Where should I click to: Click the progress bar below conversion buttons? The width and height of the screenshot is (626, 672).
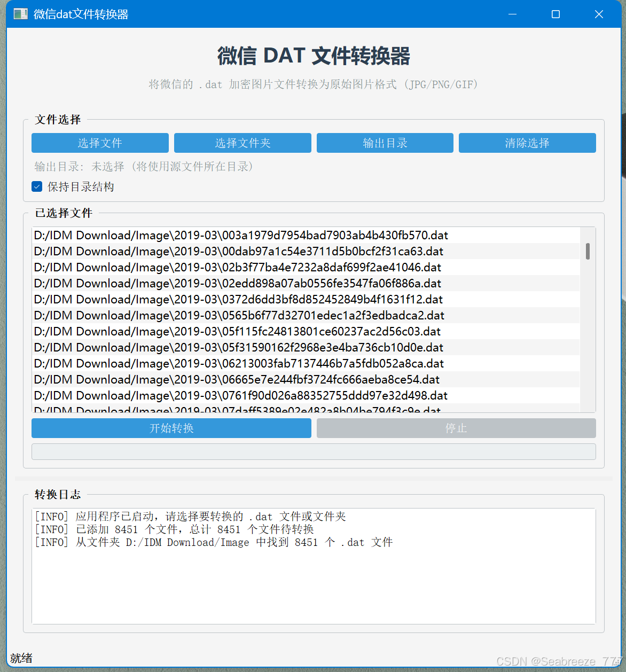tap(313, 451)
